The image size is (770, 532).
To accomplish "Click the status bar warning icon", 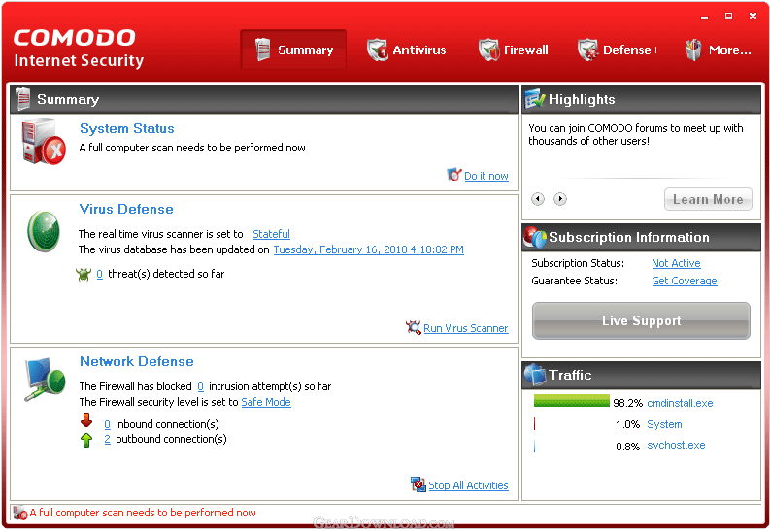I will pyautogui.click(x=20, y=513).
